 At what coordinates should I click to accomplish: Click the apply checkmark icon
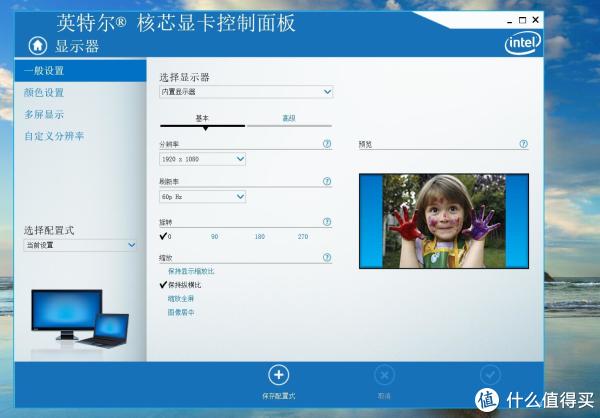coord(490,375)
